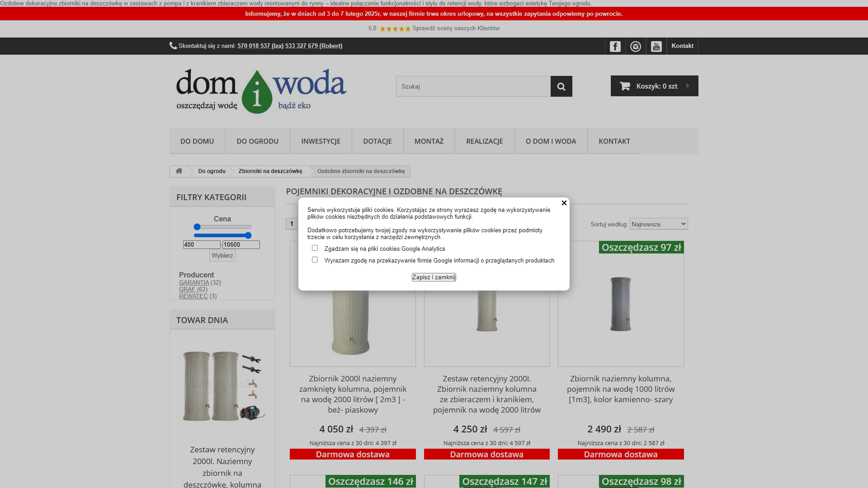Click the dom i woda logo
The width and height of the screenshot is (868, 488).
tap(261, 91)
